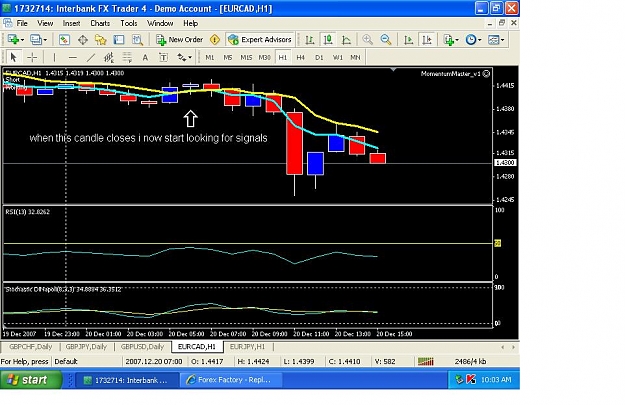Switch timeframe to M15

(x=246, y=57)
